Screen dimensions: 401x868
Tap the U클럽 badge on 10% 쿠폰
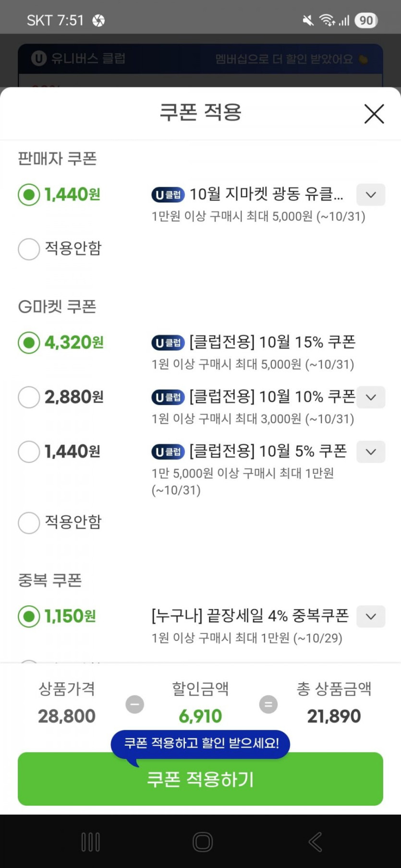tap(168, 397)
